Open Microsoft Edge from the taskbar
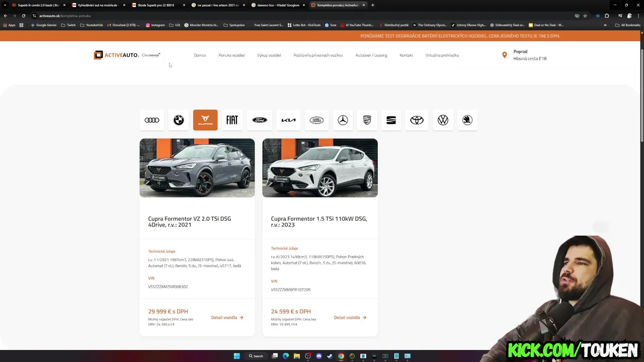This screenshot has height=362, width=644. point(286,356)
